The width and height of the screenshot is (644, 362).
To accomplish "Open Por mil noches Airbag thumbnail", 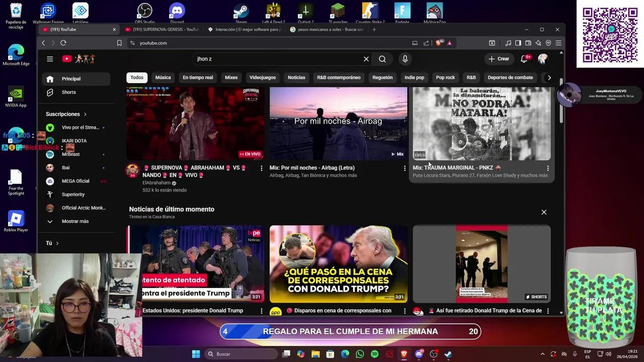I will (338, 124).
